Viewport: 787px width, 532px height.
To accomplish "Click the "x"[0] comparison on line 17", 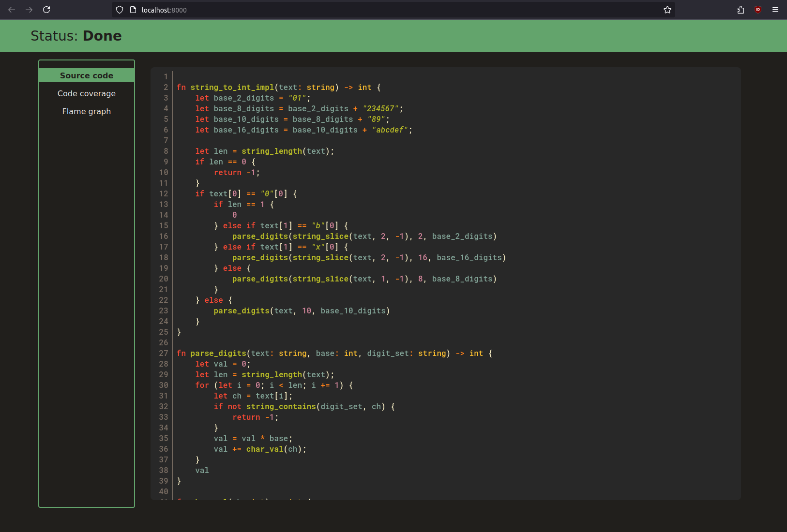I will (x=325, y=247).
